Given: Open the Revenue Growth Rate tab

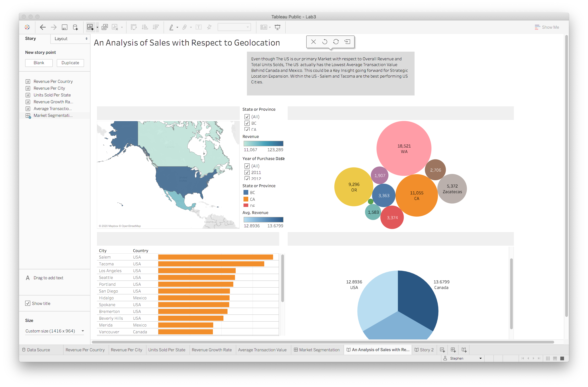Looking at the screenshot, I should tap(212, 350).
